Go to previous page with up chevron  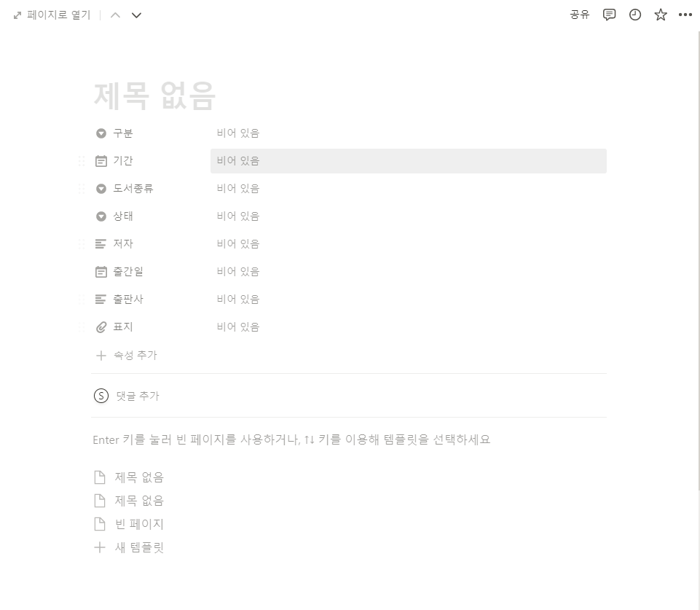click(115, 15)
